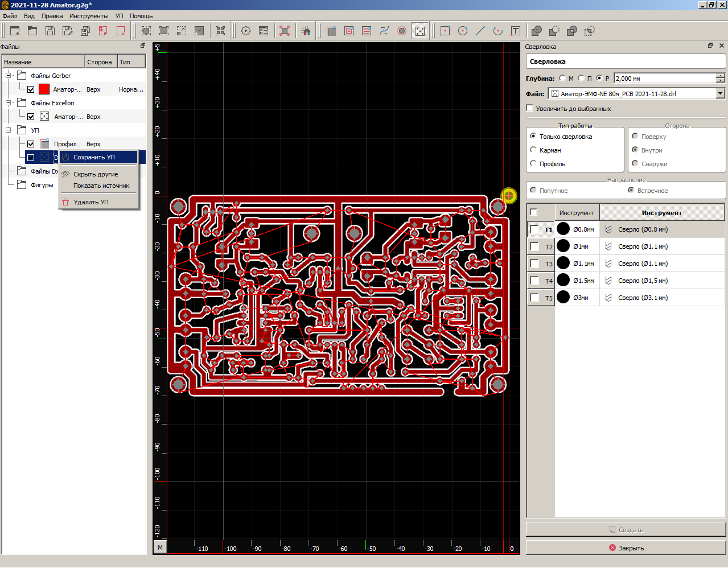Choose Удалить УП from the context menu
The width and height of the screenshot is (728, 568).
[x=91, y=202]
